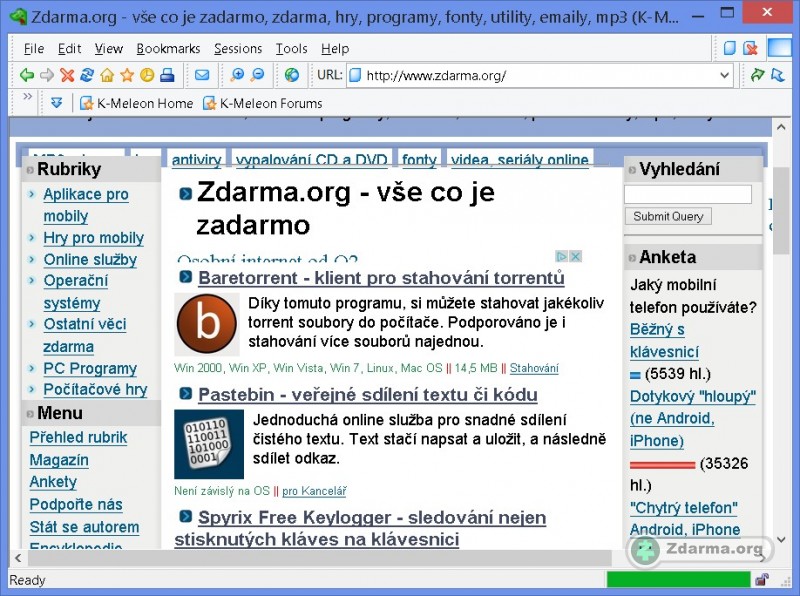The height and width of the screenshot is (596, 800).
Task: Click the red poll bar for Dotykový hloupý
Action: tap(662, 464)
